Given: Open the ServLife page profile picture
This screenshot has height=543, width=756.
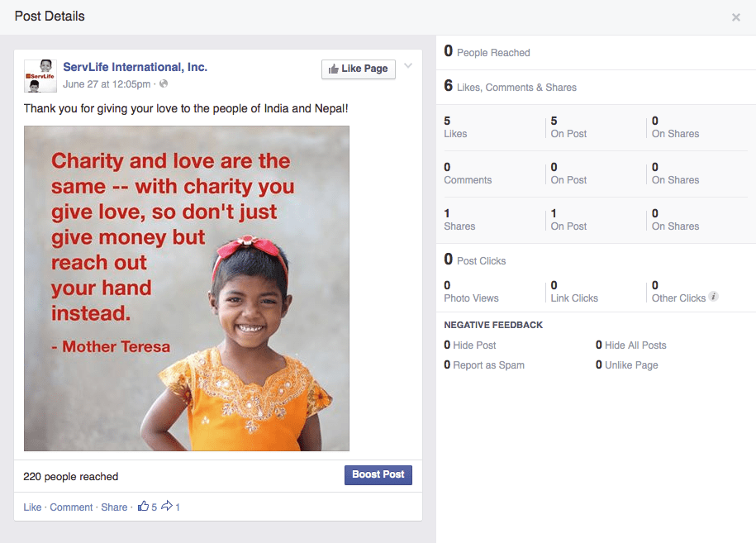Looking at the screenshot, I should [x=40, y=76].
